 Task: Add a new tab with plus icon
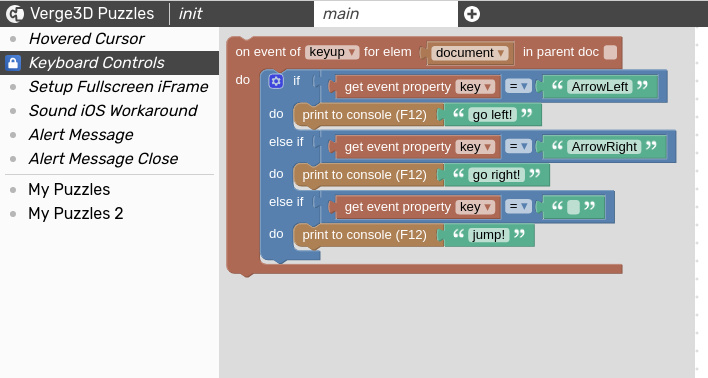(472, 14)
